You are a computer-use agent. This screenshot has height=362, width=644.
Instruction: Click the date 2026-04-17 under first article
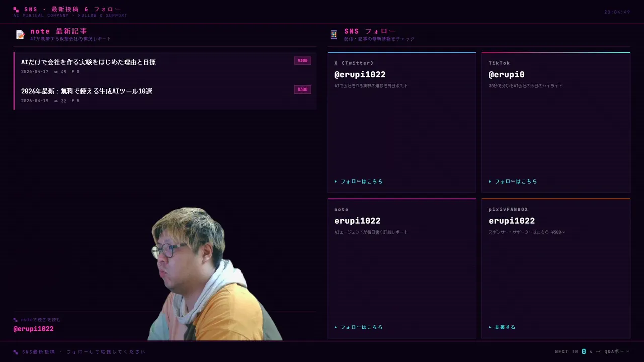(35, 72)
